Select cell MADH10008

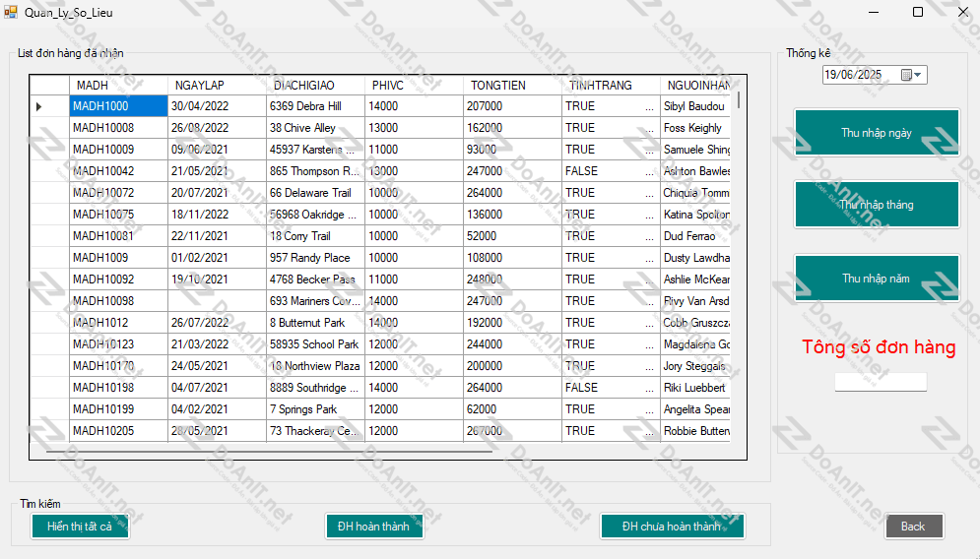point(118,128)
